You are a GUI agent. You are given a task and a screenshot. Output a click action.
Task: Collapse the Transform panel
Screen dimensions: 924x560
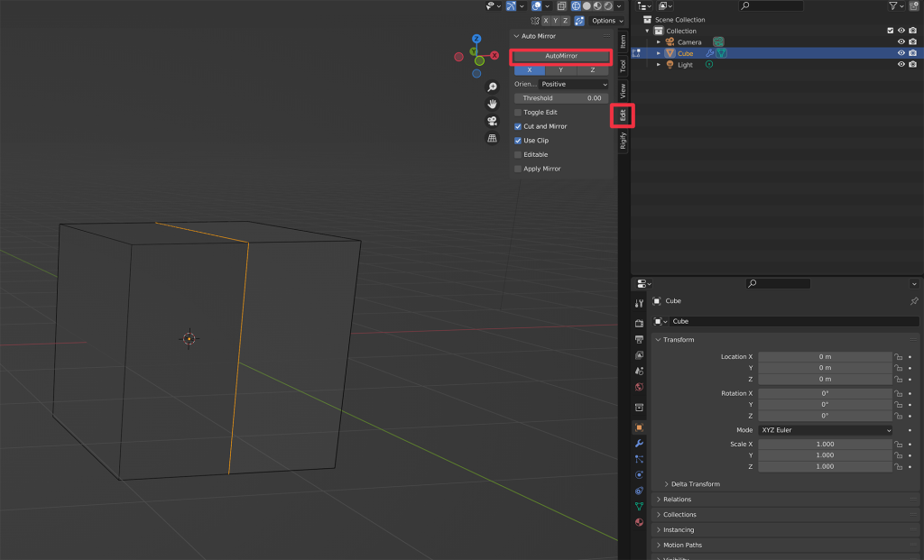(658, 340)
